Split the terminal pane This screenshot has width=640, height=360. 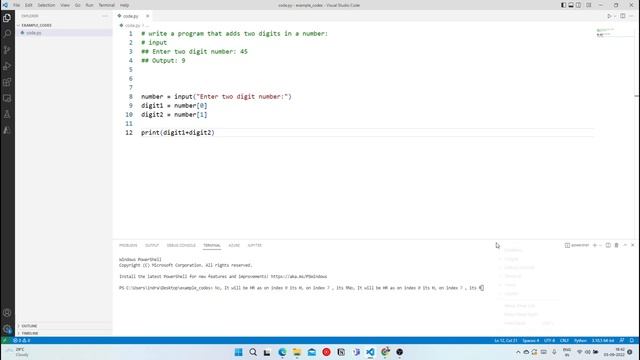click(x=608, y=245)
